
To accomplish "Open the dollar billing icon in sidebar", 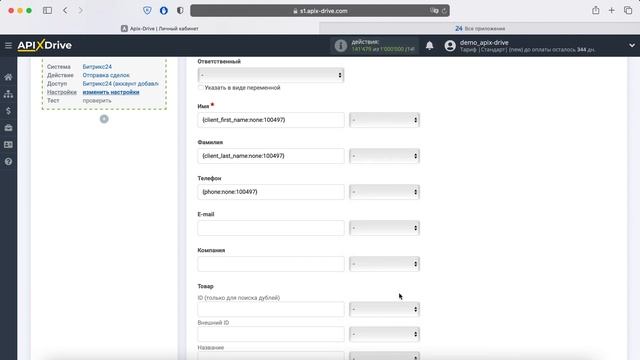I will 8,111.
